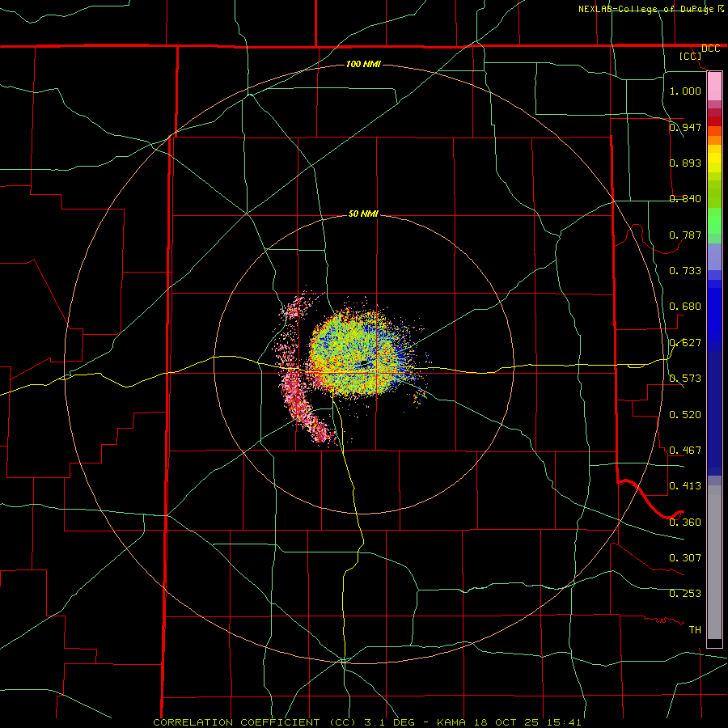Click the TH threshold label on the scale

coord(695,630)
